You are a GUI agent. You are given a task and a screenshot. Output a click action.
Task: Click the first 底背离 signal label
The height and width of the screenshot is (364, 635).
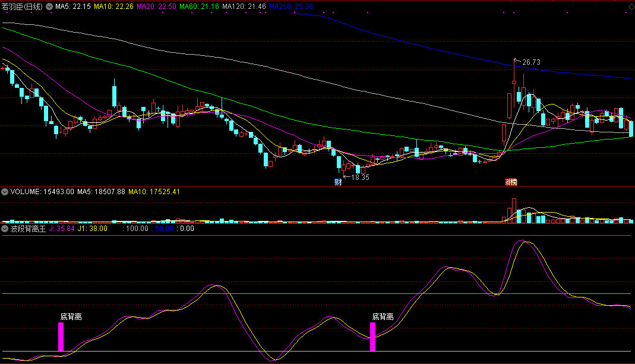71,316
